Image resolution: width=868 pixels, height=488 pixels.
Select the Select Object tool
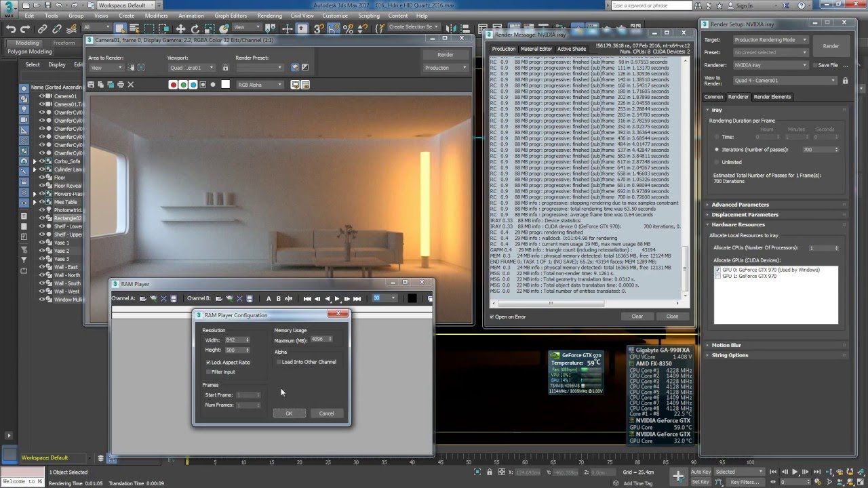(x=119, y=28)
